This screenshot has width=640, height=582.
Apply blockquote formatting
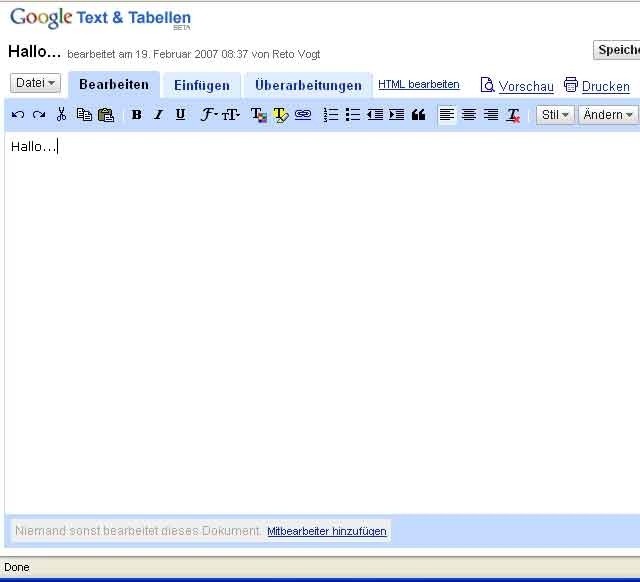(x=418, y=115)
